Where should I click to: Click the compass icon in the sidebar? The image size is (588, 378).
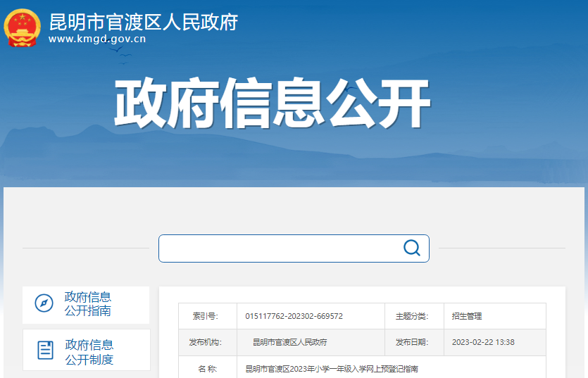pyautogui.click(x=44, y=303)
